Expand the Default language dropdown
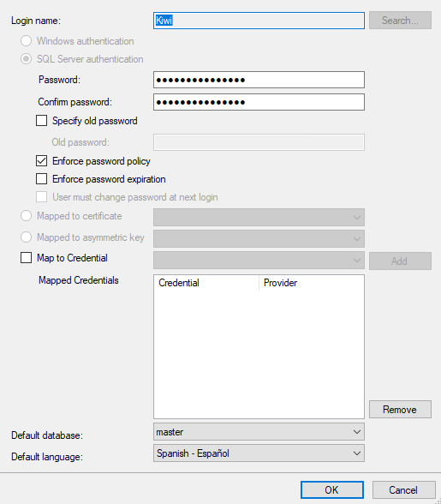This screenshot has width=441, height=504. coord(259,453)
